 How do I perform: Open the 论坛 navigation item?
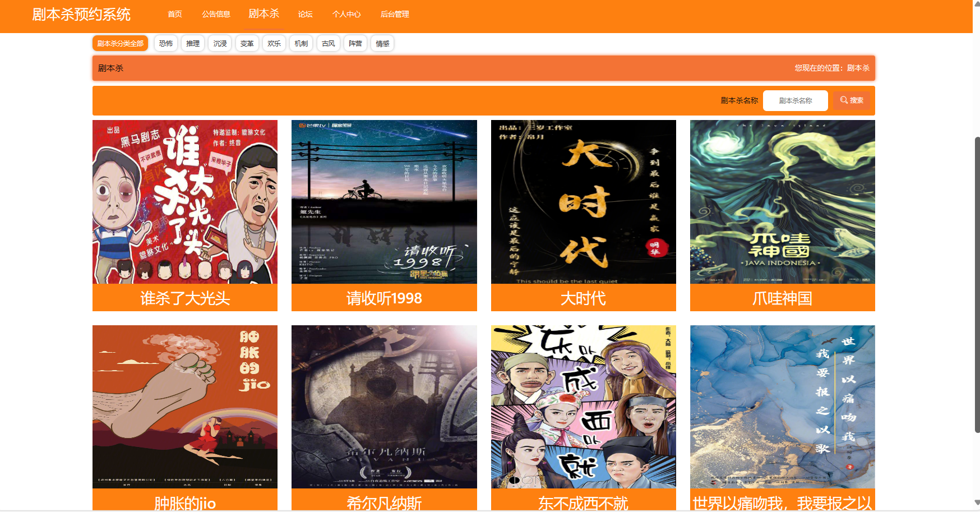click(x=306, y=14)
